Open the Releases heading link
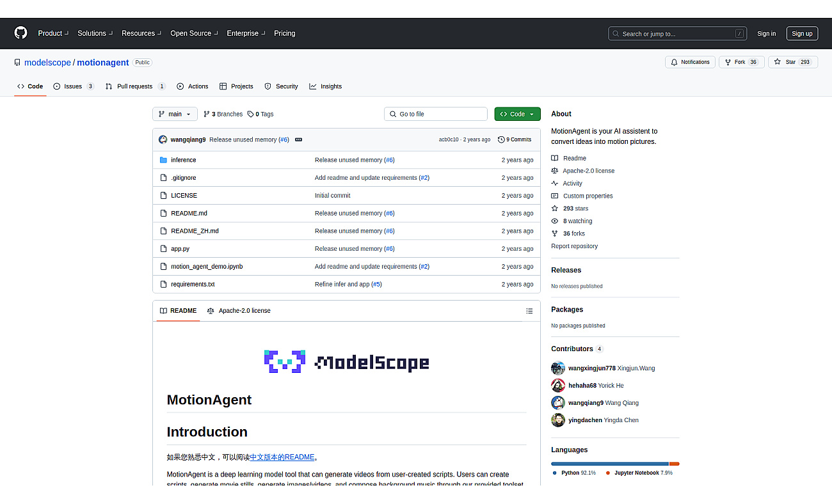The width and height of the screenshot is (832, 504). click(566, 270)
